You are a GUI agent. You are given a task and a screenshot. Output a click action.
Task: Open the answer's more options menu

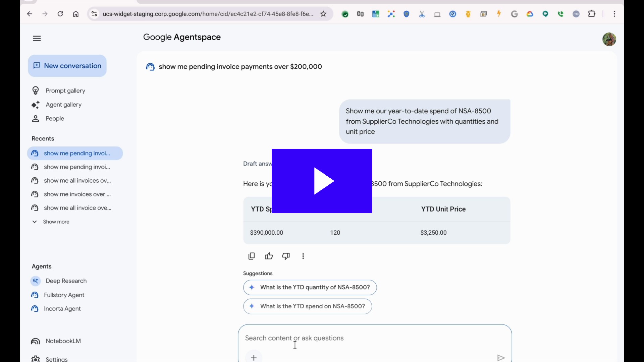(303, 256)
